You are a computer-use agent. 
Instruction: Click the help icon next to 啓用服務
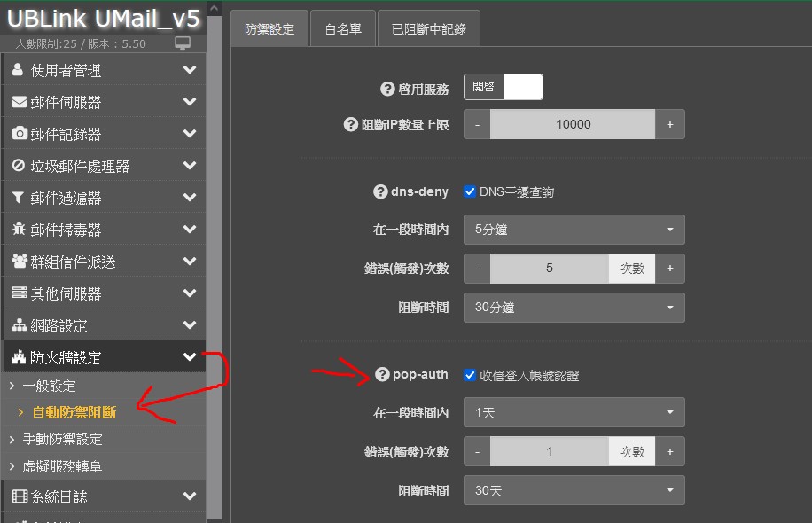(386, 89)
